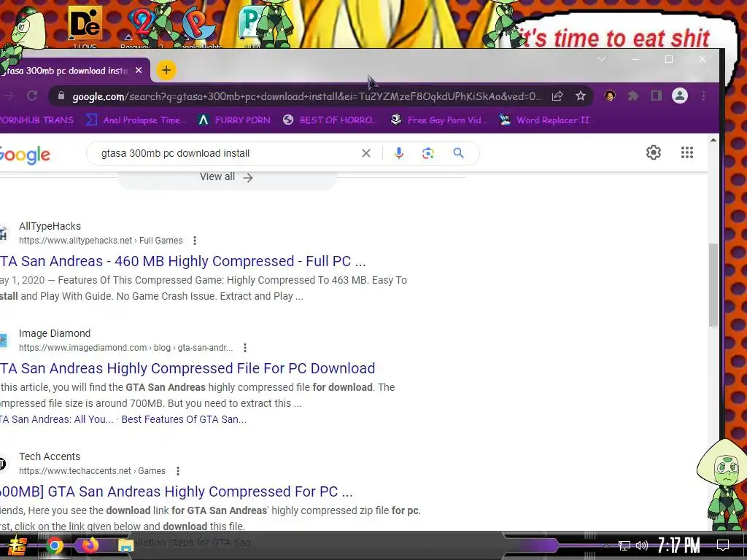
Task: Click the share page icon in address bar
Action: [x=557, y=96]
